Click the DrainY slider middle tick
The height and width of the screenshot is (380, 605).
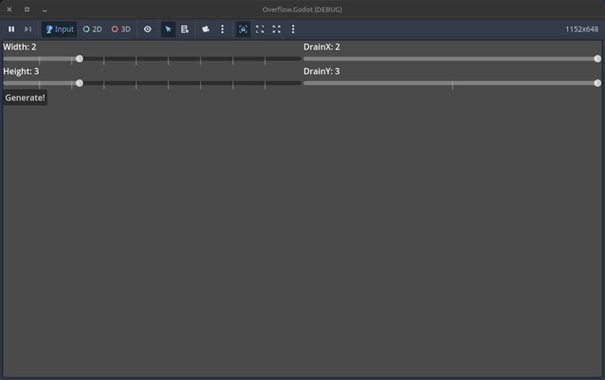(x=452, y=85)
